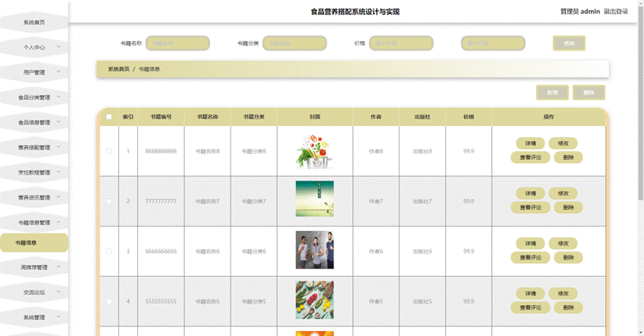The width and height of the screenshot is (644, 336).
Task: Select checkbox for row 7777777777
Action: 109,202
